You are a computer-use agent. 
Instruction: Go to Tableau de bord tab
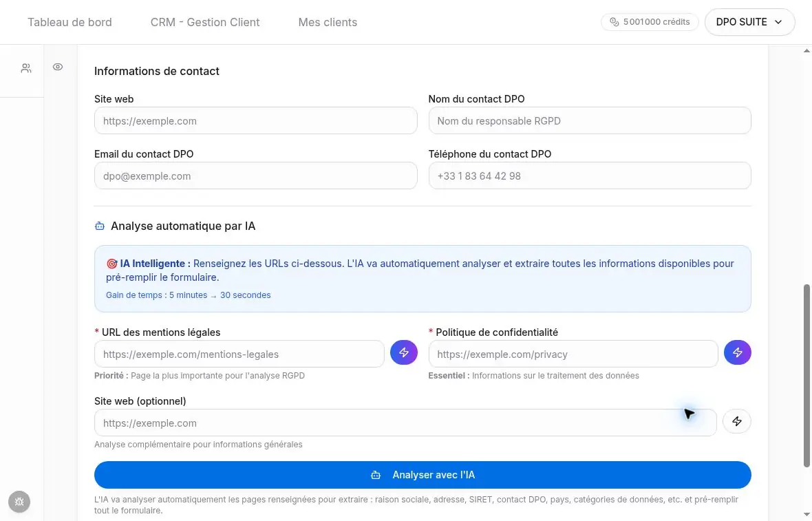pos(70,22)
